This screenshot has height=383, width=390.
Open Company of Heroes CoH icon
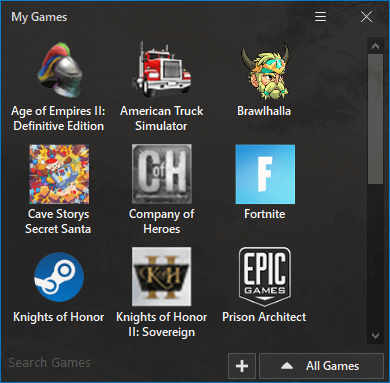pyautogui.click(x=162, y=174)
